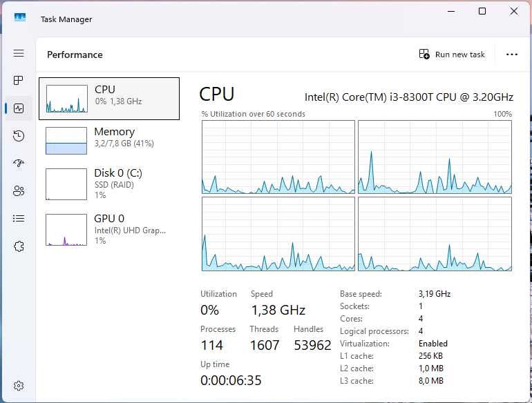Open the Details list page
Screen dimensions: 532x403
pos(19,219)
